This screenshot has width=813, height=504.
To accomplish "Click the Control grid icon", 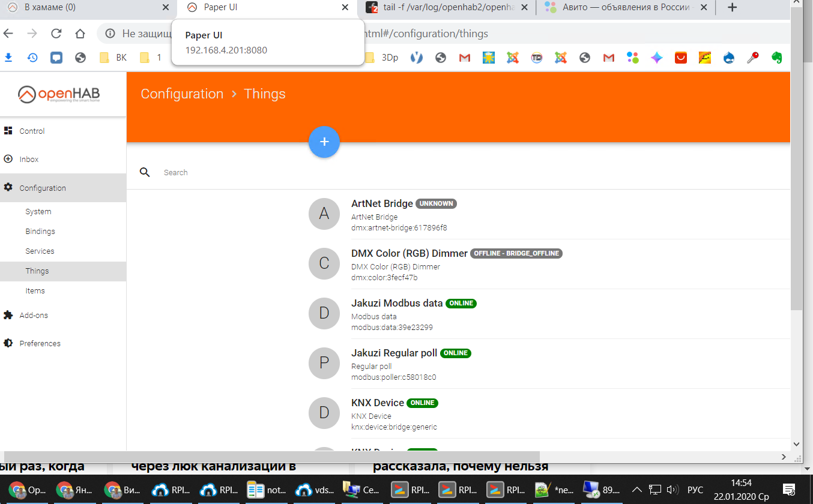I will pyautogui.click(x=8, y=131).
